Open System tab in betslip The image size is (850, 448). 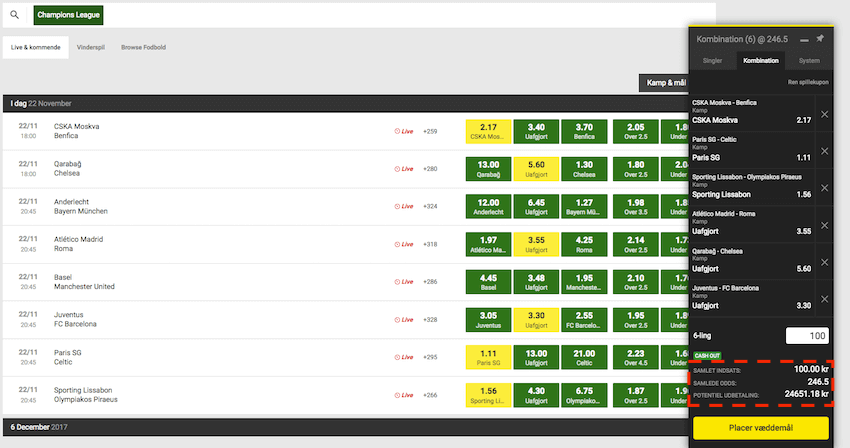[x=809, y=61]
